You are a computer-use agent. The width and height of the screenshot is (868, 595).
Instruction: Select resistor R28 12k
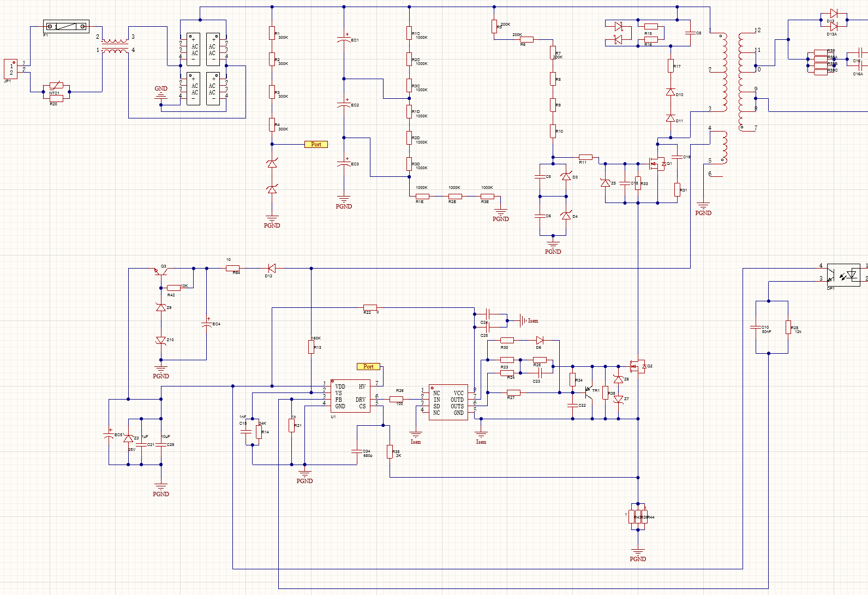(x=788, y=327)
